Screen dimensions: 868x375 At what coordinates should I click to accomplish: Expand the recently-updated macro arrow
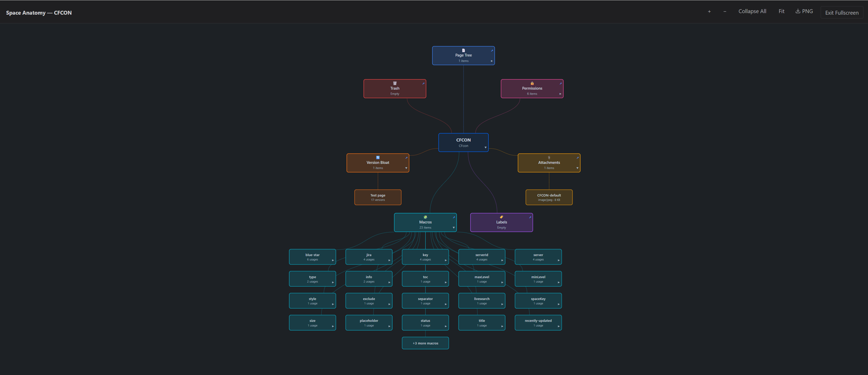coord(559,326)
